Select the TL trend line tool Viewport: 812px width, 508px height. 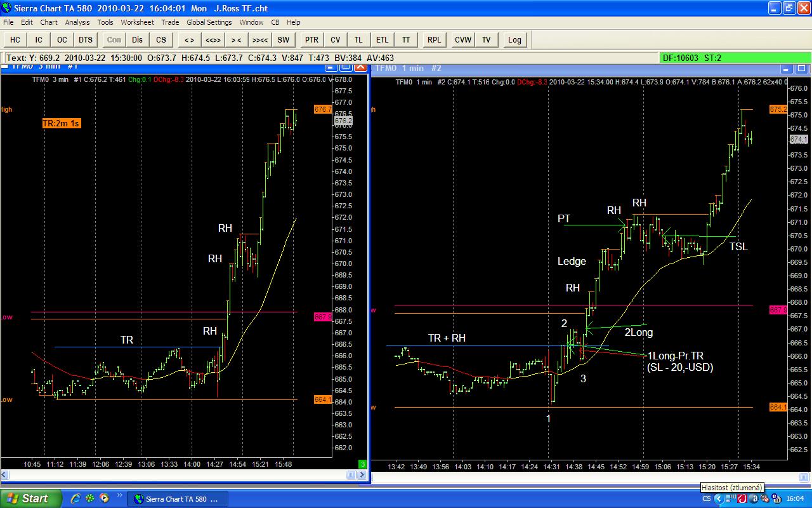click(x=358, y=39)
